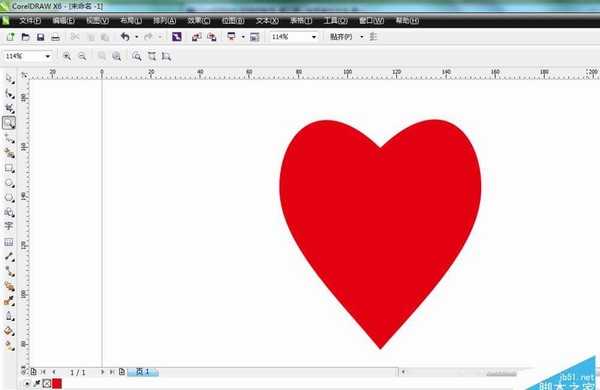The image size is (600, 390).
Task: Open the 效果(C) Effects menu
Action: tap(199, 21)
